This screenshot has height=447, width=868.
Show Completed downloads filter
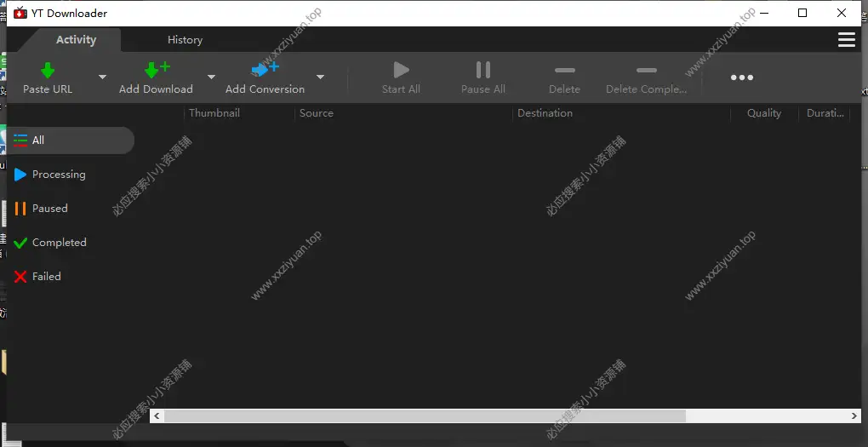[59, 243]
